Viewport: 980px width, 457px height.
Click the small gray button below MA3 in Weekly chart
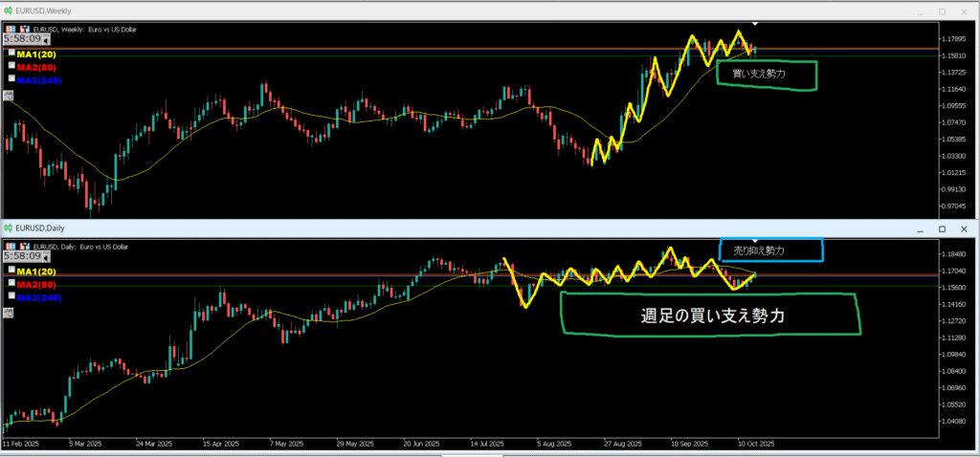(10, 94)
